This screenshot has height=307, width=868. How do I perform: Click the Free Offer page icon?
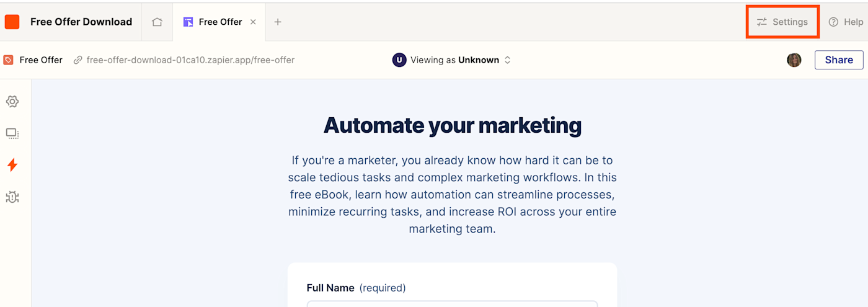pyautogui.click(x=8, y=60)
